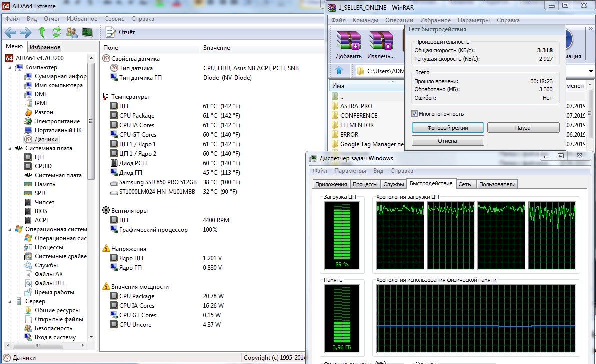Select the ERROR folder in WinRAR

pos(349,135)
